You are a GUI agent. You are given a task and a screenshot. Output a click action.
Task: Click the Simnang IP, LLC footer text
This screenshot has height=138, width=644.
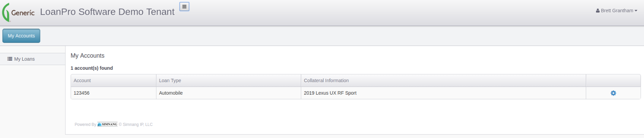pos(138,124)
